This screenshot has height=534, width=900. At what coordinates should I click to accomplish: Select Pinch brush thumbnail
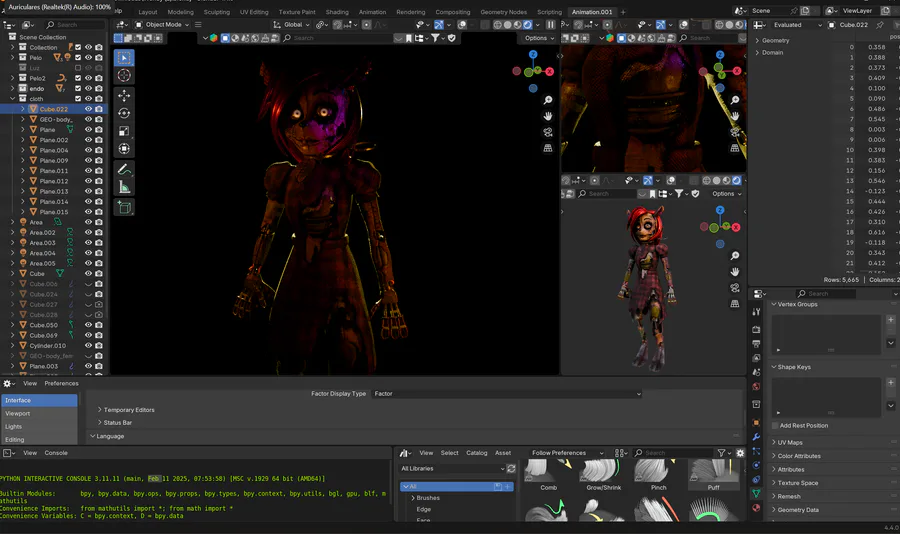658,475
